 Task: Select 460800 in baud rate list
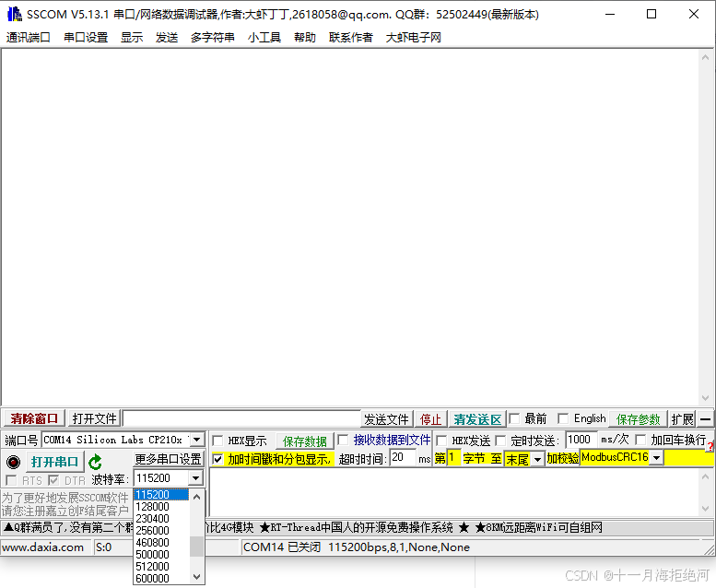161,542
